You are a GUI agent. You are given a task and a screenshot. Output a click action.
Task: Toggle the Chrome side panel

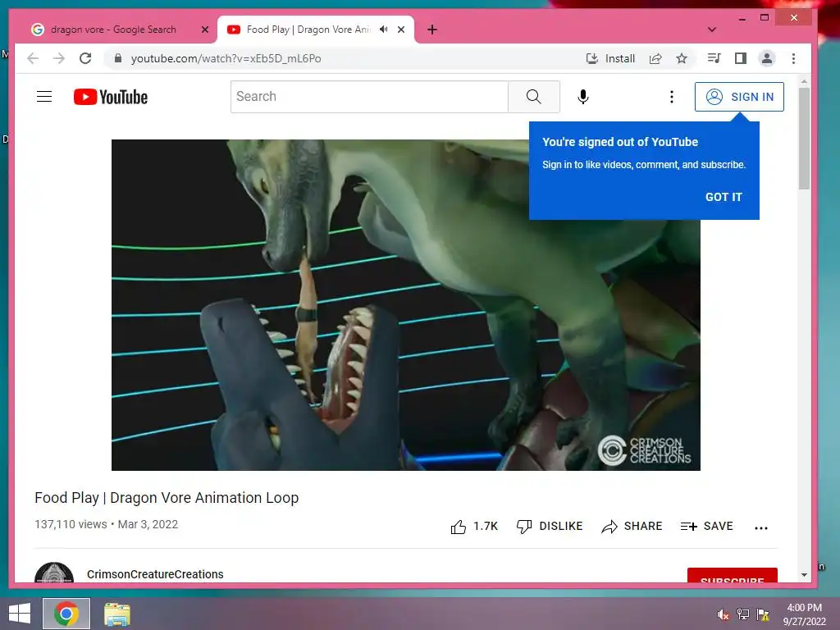pos(741,58)
